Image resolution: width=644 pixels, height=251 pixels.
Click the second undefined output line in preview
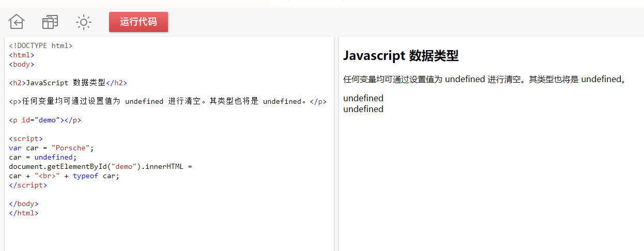[363, 109]
